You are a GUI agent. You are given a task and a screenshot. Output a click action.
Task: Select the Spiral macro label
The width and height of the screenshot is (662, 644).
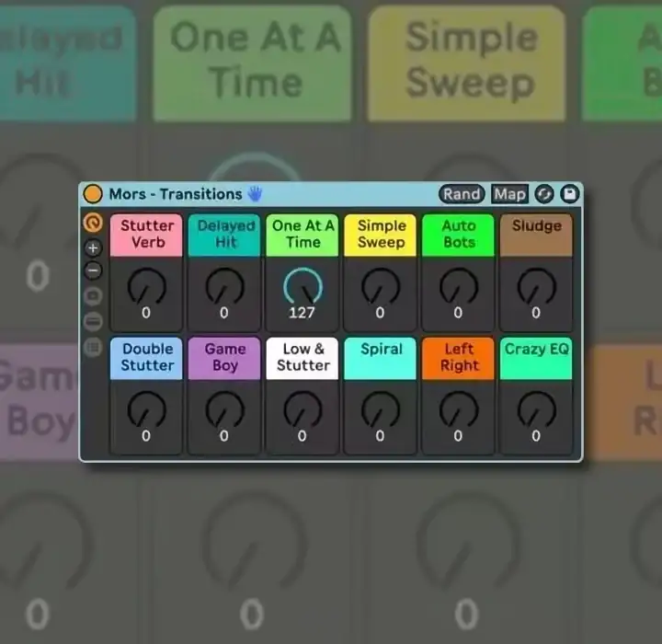tap(380, 358)
